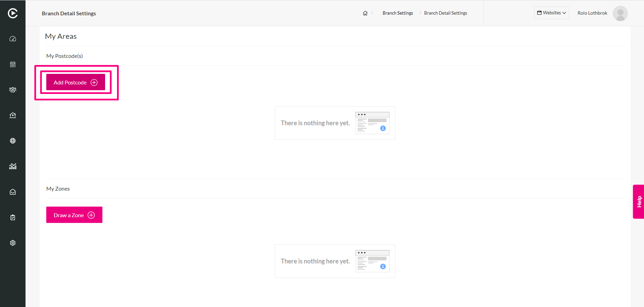Navigate to Branch Settings breadcrumb

(398, 13)
